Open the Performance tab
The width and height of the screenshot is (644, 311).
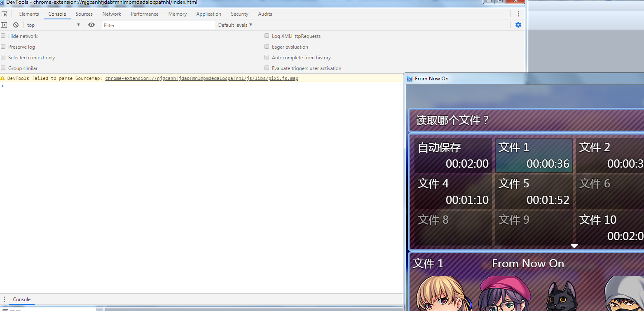(x=145, y=14)
